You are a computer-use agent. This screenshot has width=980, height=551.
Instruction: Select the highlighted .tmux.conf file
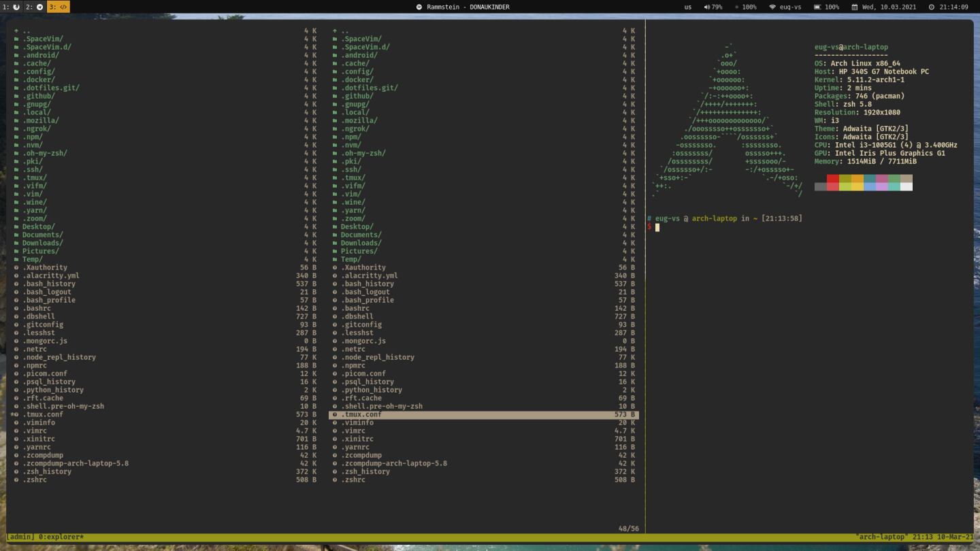[x=360, y=414]
